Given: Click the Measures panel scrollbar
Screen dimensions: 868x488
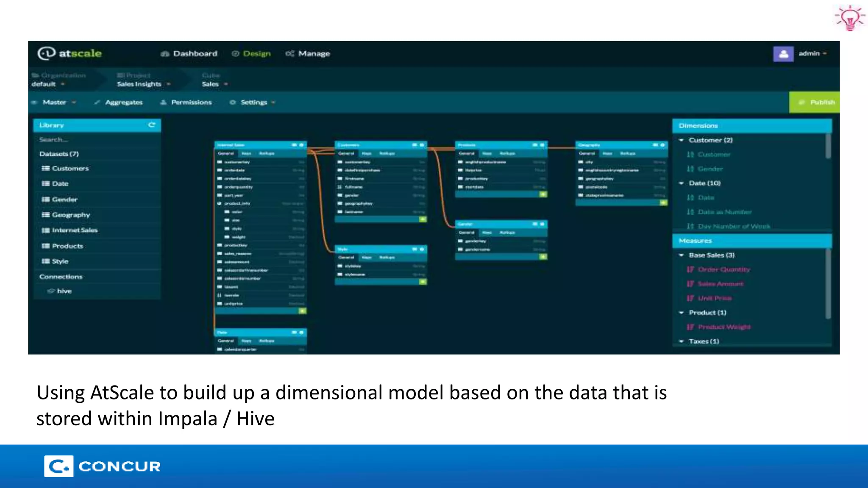Looking at the screenshot, I should coord(828,283).
